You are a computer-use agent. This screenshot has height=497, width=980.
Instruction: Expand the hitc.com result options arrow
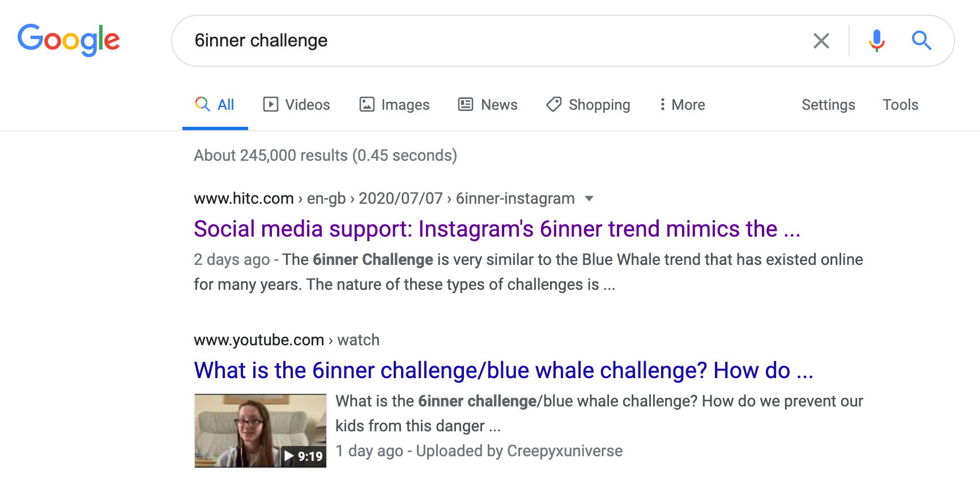(x=589, y=199)
